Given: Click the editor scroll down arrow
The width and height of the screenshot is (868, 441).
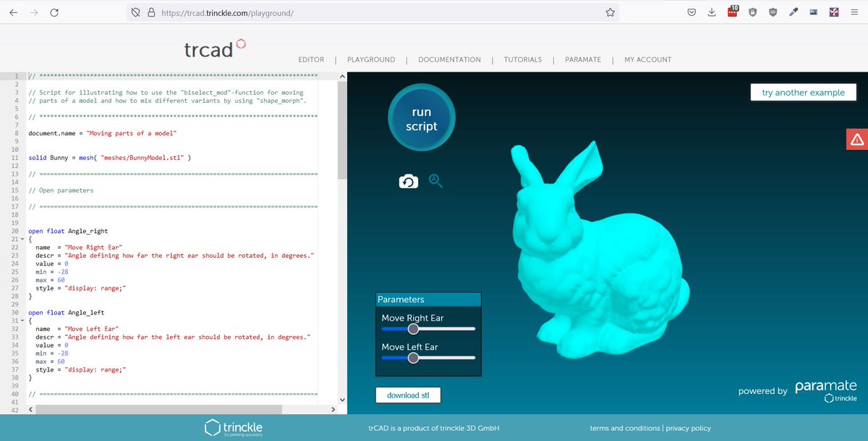Looking at the screenshot, I should 343,399.
